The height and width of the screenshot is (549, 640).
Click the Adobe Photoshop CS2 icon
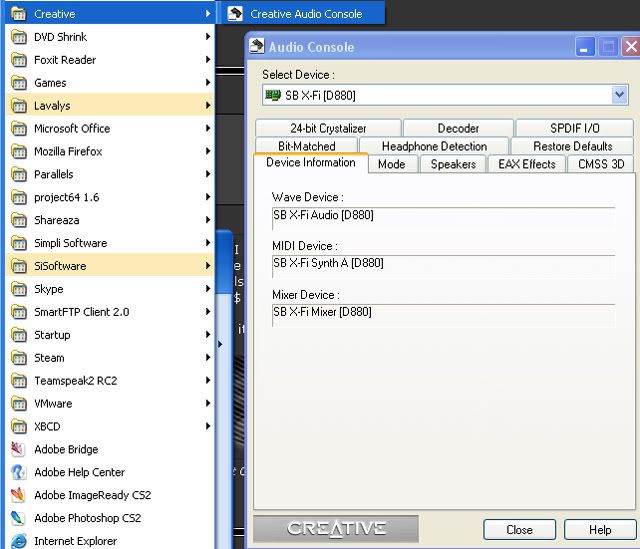[x=18, y=518]
